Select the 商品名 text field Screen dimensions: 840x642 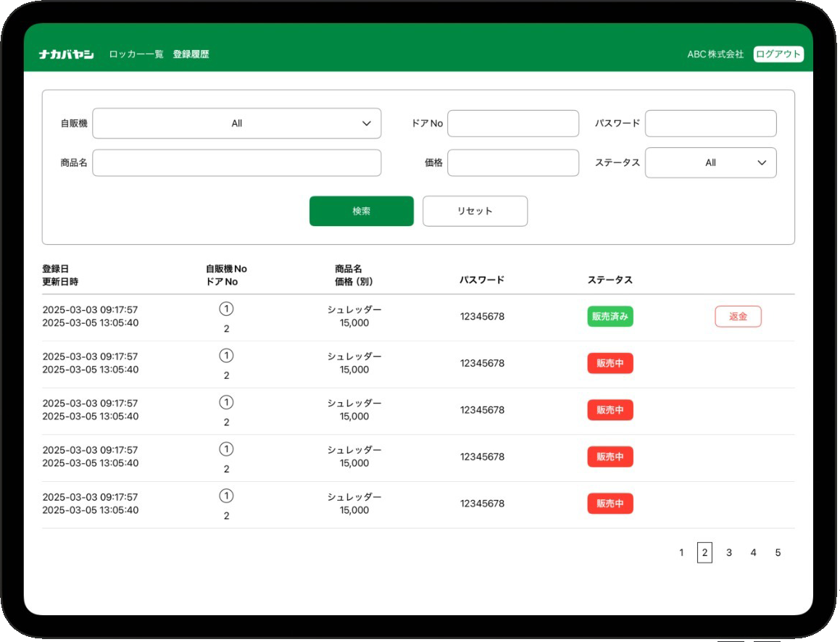click(236, 163)
